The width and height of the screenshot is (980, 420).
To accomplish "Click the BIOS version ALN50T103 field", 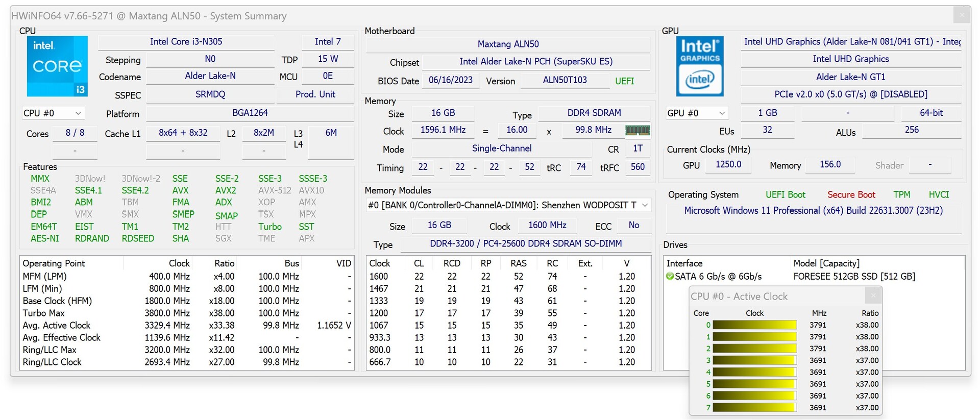I will (x=565, y=80).
